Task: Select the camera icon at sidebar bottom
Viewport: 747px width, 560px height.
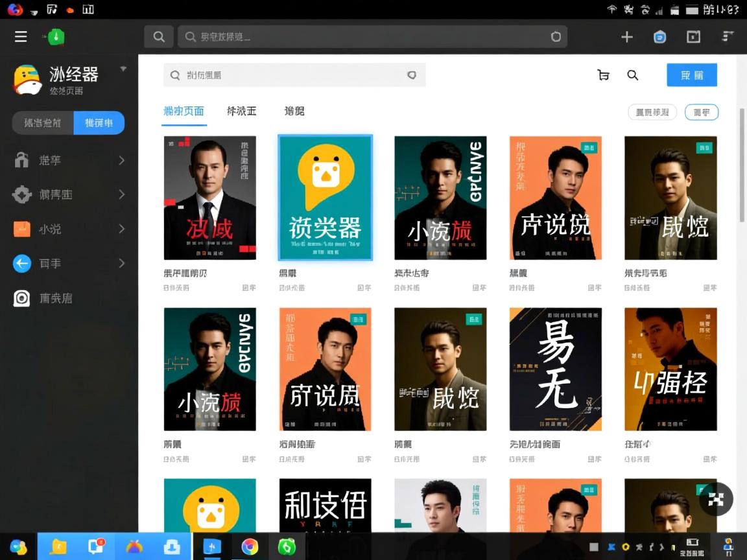Action: coord(21,298)
